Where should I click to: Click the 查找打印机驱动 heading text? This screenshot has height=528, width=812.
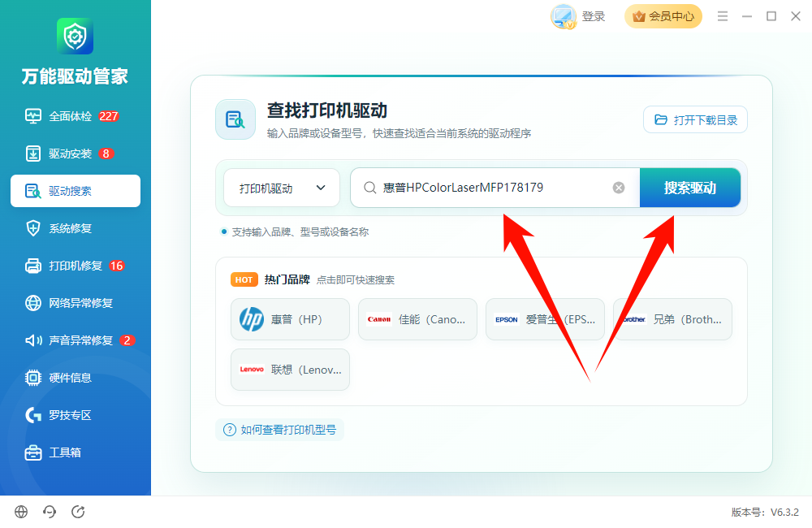tap(326, 110)
